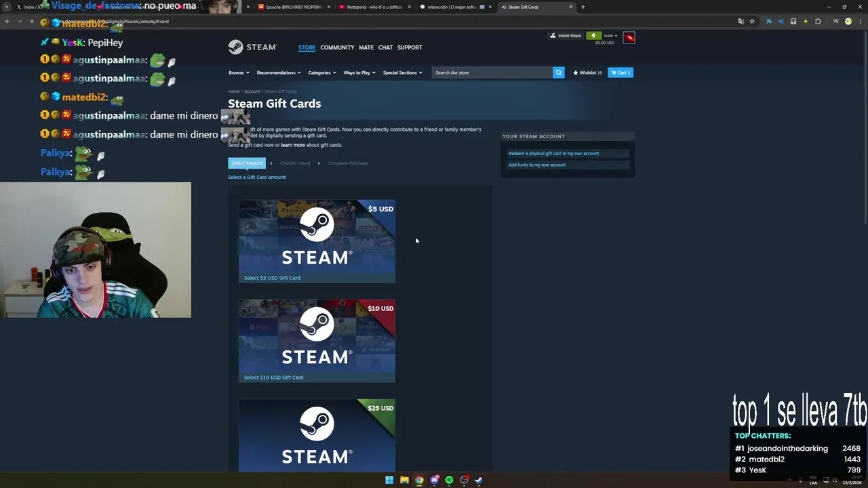
Task: Click the translate page icon
Action: pyautogui.click(x=741, y=21)
